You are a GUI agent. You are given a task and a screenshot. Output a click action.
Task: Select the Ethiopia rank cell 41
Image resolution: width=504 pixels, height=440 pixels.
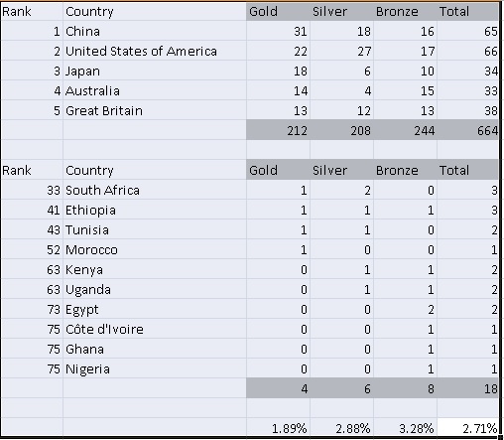[x=32, y=210]
